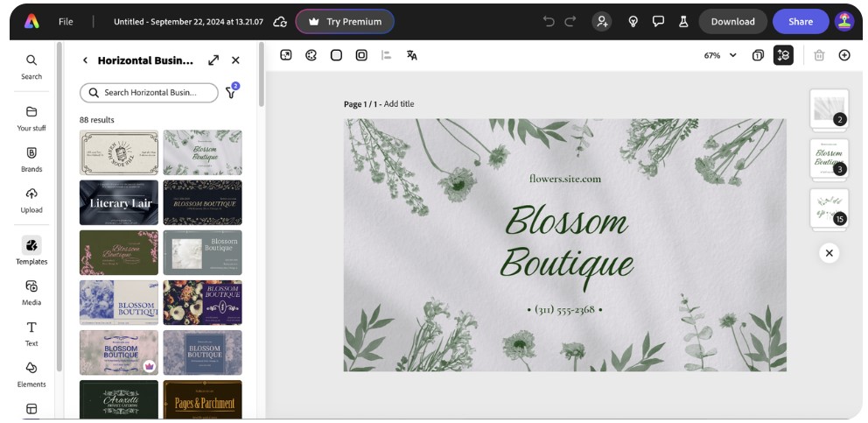Click the Share button
868x423 pixels.
tap(801, 22)
